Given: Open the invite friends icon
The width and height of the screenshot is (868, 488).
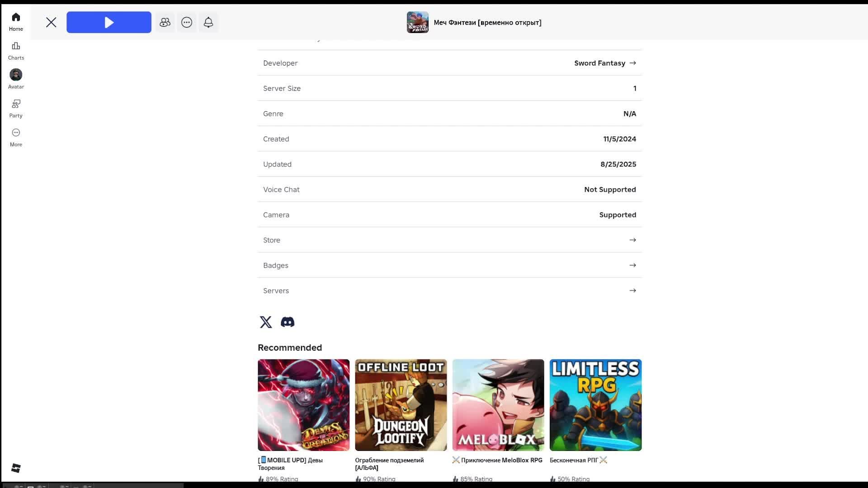Looking at the screenshot, I should (x=165, y=22).
